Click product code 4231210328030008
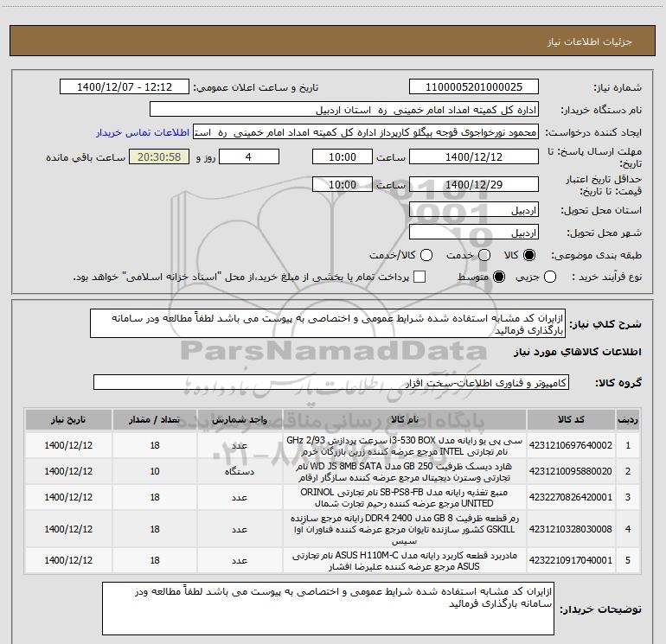 tap(571, 529)
